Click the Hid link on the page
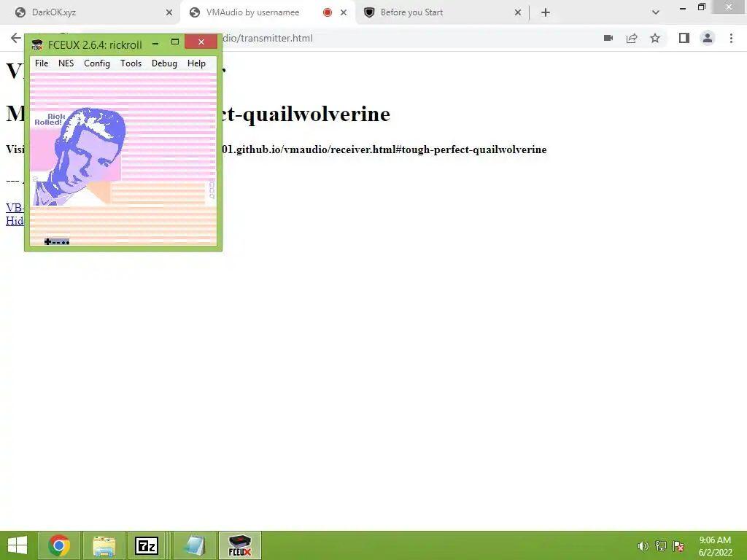 [x=15, y=220]
